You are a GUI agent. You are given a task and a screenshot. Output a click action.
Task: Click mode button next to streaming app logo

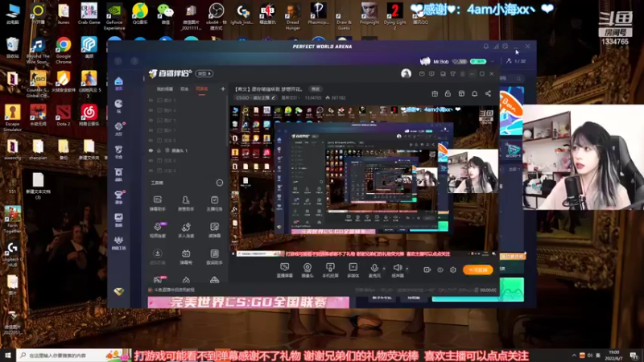[204, 73]
